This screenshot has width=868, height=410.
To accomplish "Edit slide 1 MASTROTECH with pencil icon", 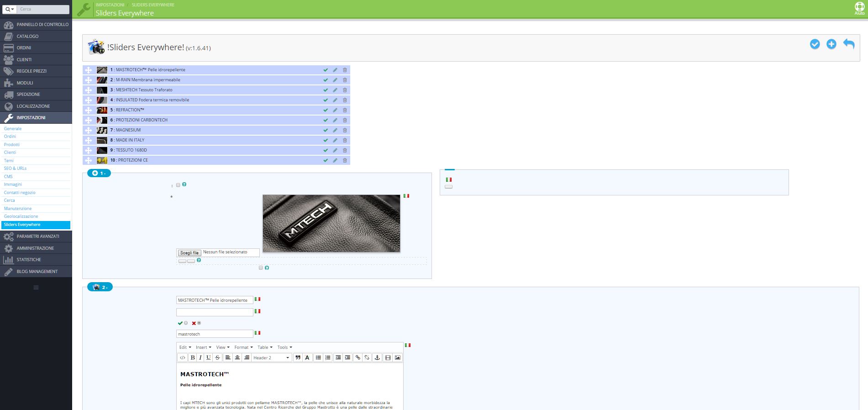I will [x=335, y=70].
